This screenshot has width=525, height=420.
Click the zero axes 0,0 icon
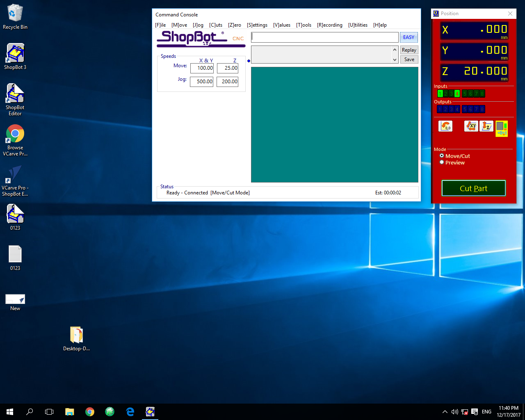tap(445, 126)
